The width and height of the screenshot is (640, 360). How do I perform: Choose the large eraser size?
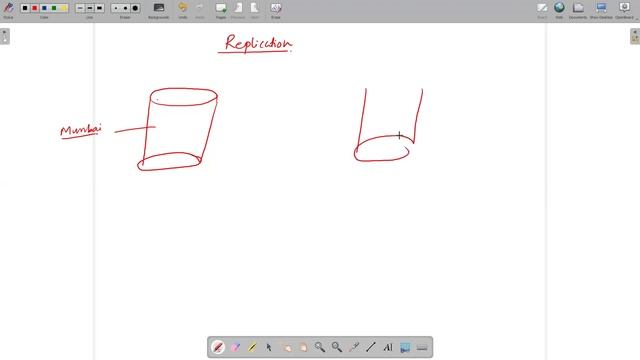tap(135, 8)
